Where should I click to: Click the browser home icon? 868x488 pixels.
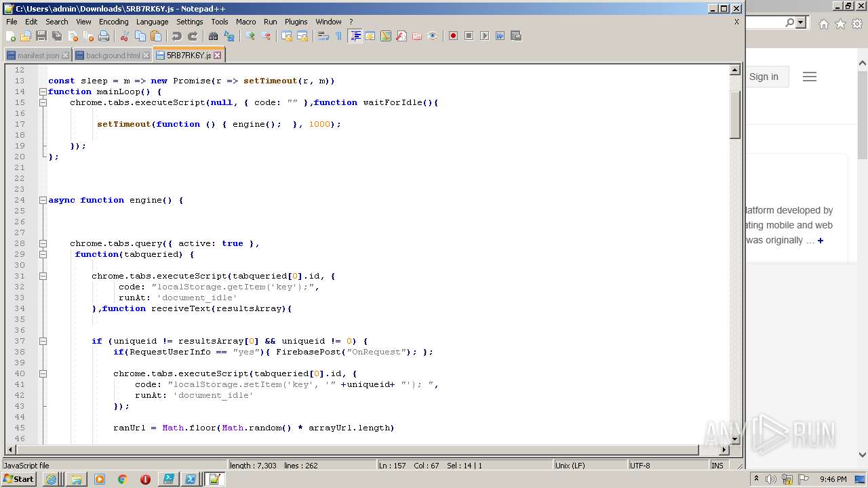click(823, 24)
